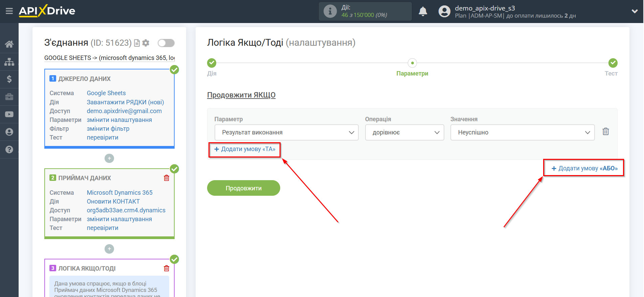Open the profile icon in sidebar
This screenshot has width=644, height=297.
9,132
